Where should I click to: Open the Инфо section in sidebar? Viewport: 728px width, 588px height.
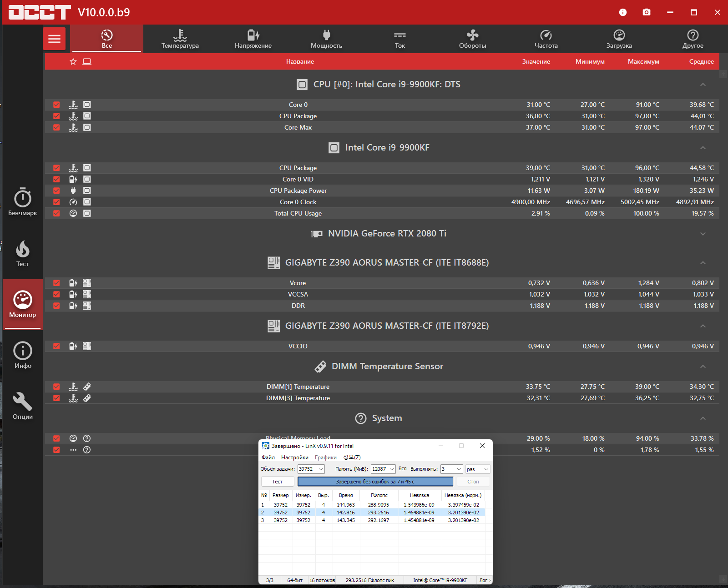pyautogui.click(x=23, y=355)
